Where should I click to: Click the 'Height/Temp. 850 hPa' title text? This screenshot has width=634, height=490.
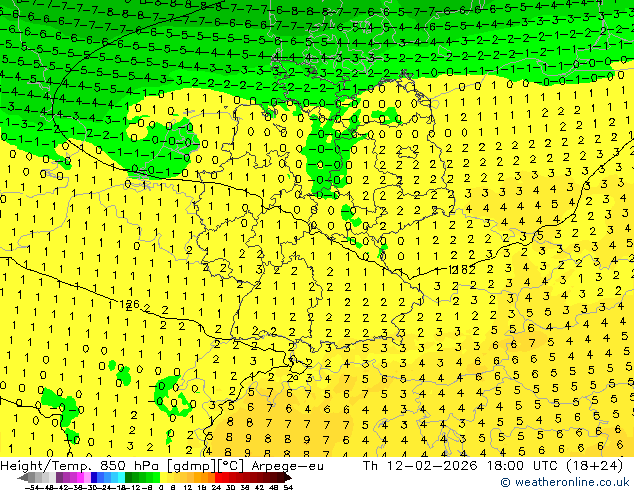[81, 466]
